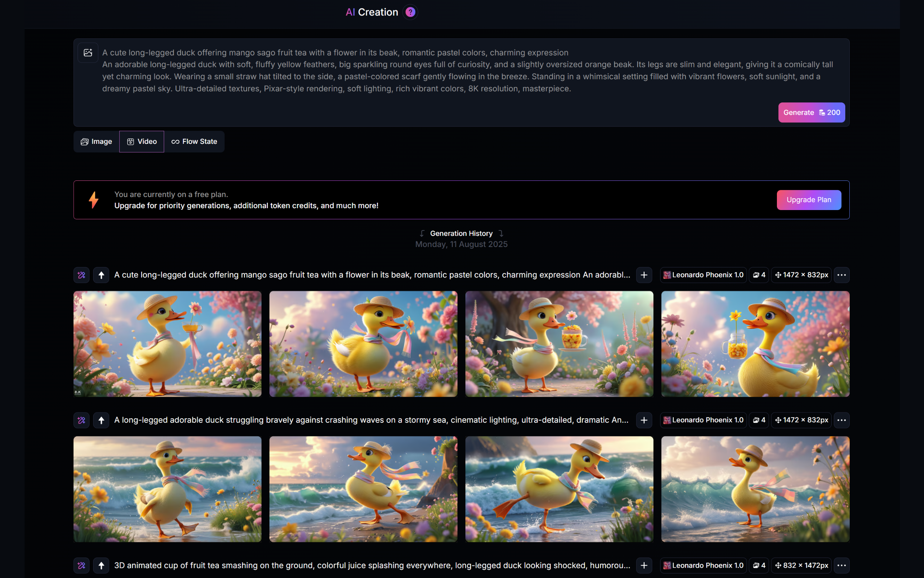The width and height of the screenshot is (924, 578).
Task: Click the Leonardo Phoenix 1.0 tag on the stormy sea row
Action: 703,420
